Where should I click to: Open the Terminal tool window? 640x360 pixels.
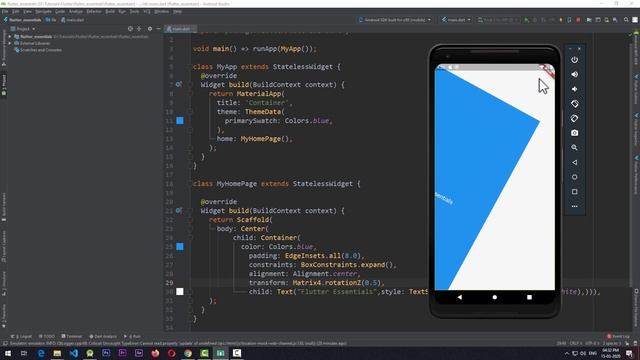[x=72, y=336]
